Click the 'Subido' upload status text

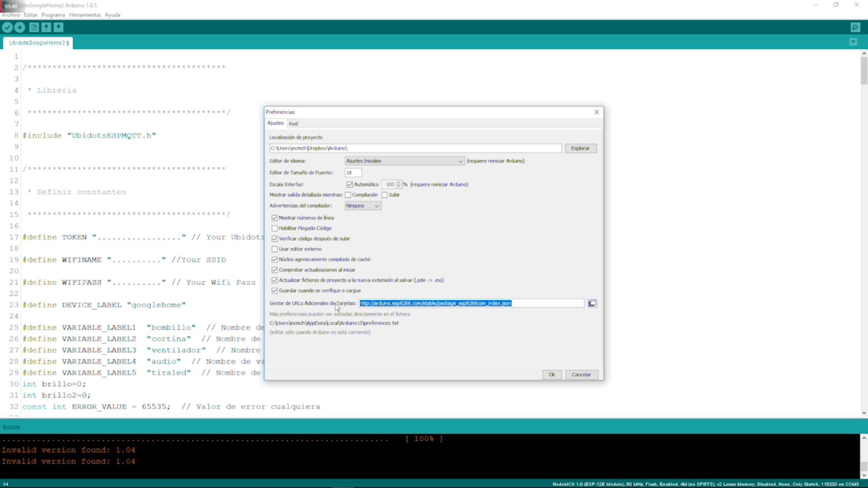(11, 427)
